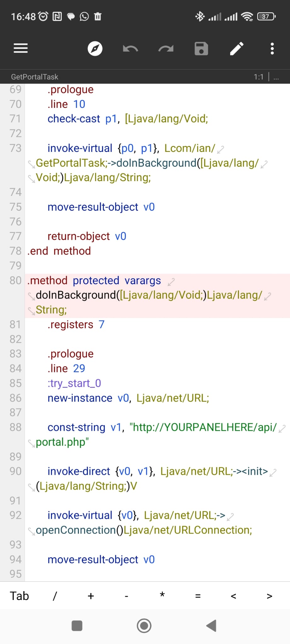This screenshot has height=644, width=290.
Task: Insert a Tab character from the shortcut bar
Action: pos(20,596)
